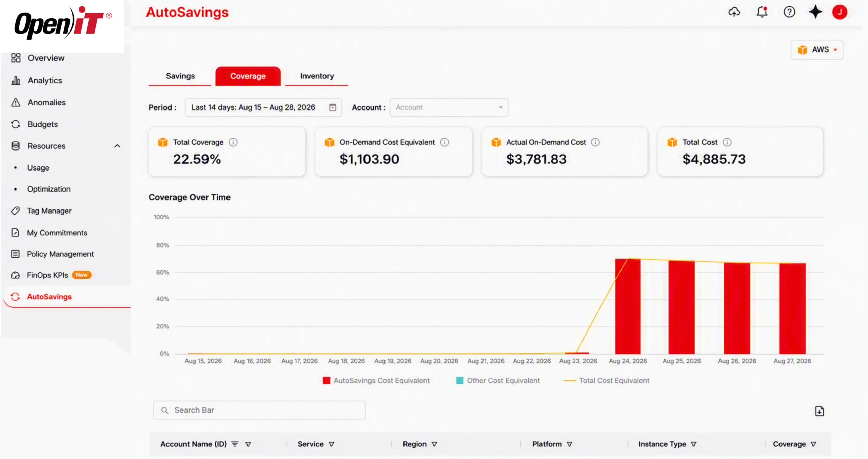
Task: Filter the Account Name (ID) column
Action: 248,444
